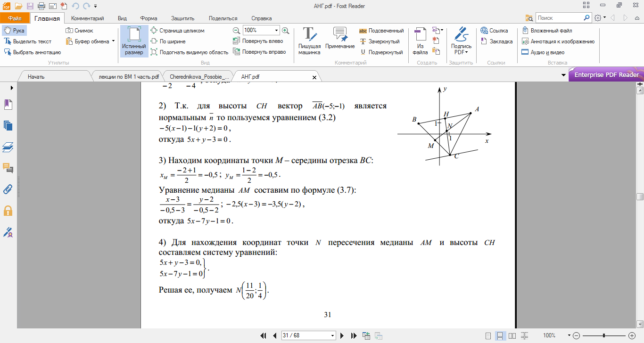
Task: Insert a Ссылка link
Action: click(x=494, y=31)
